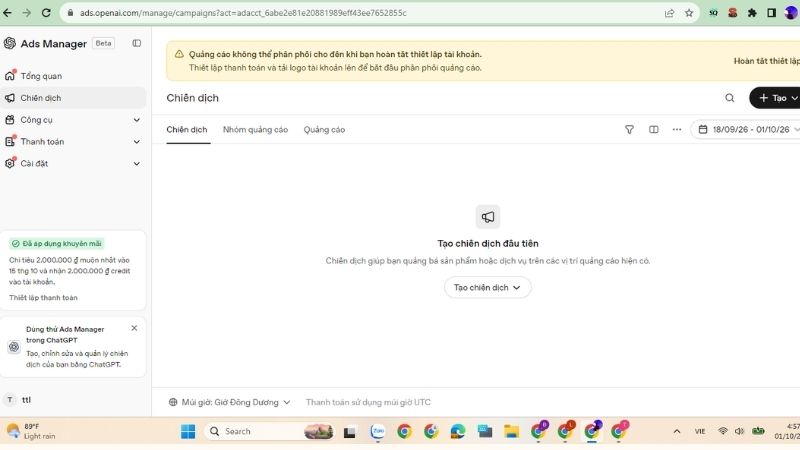Open campaign search magnifier icon
This screenshot has width=800, height=450.
click(x=730, y=98)
